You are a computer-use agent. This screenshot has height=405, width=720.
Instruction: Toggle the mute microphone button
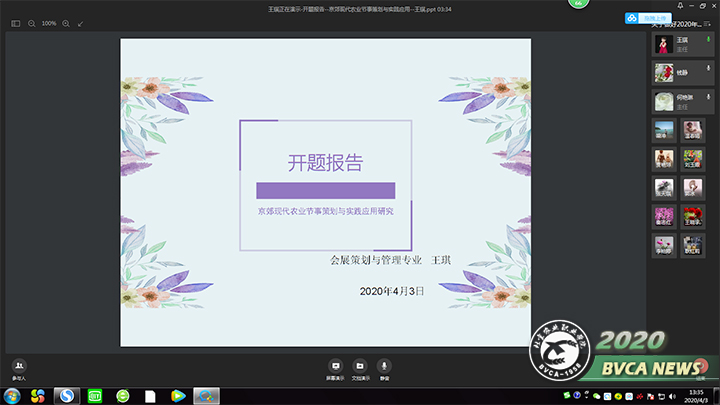tap(384, 367)
